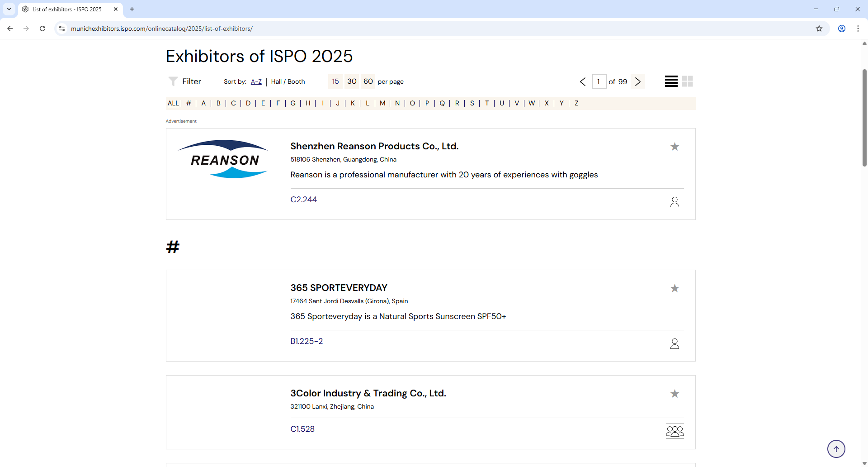Click the page number input field
The image size is (868, 467).
tap(599, 81)
